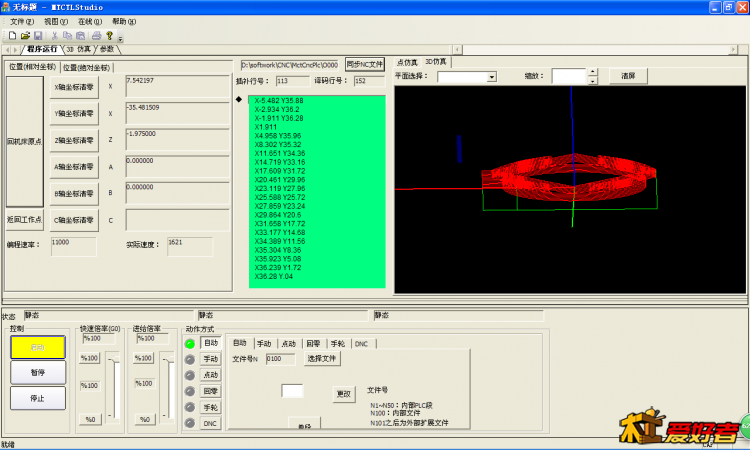Open the 手动 tab in mode panel

[264, 344]
